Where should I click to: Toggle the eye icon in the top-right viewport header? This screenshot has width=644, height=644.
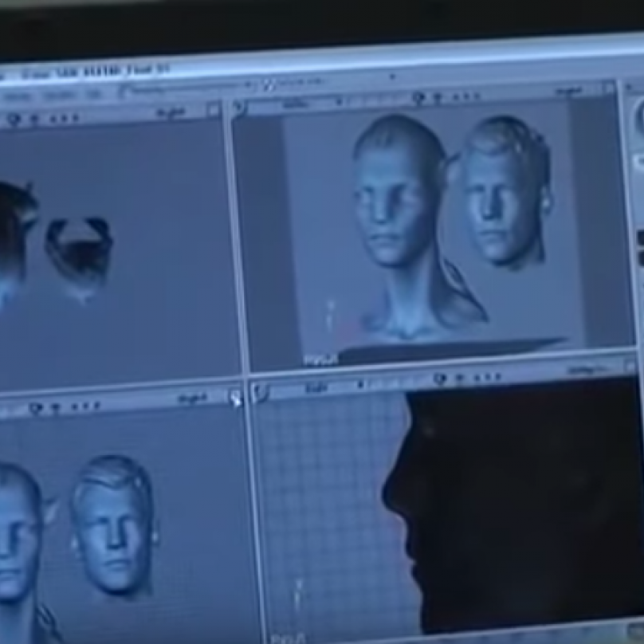(438, 97)
